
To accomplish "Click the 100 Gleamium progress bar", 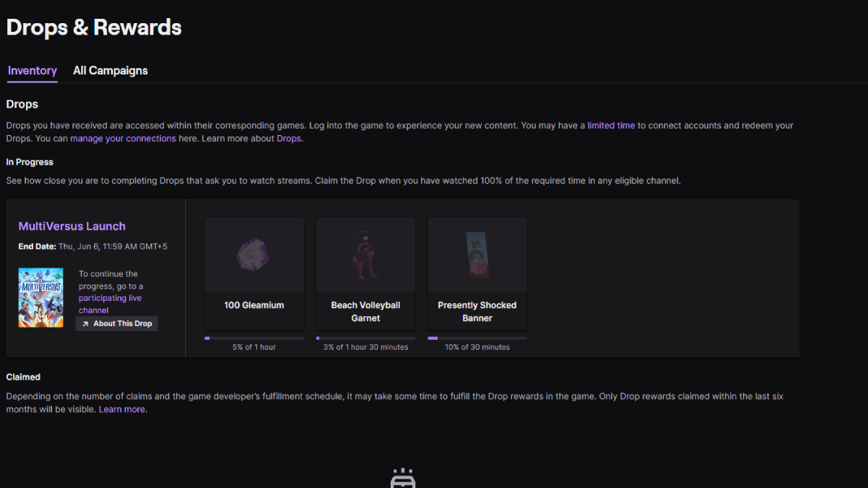I will [253, 338].
